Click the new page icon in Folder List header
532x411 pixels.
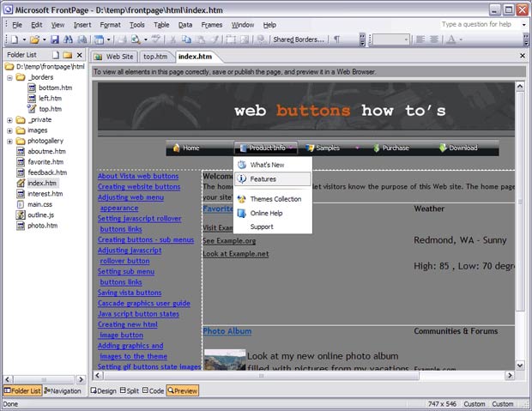55,55
